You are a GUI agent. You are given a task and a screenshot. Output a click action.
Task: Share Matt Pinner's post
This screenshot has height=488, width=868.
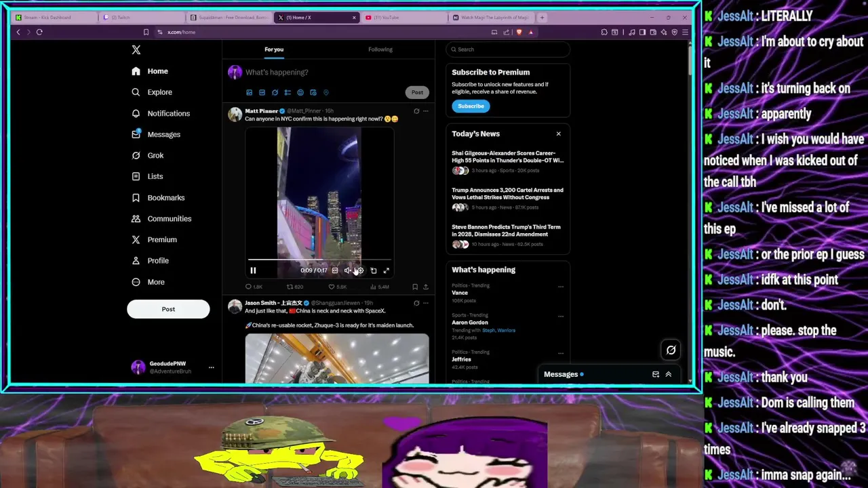pos(426,287)
